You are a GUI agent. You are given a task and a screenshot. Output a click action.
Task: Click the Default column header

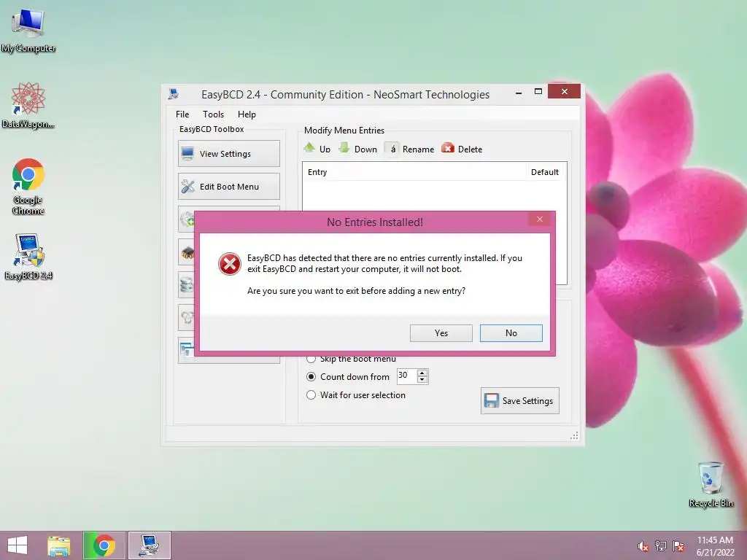click(544, 172)
